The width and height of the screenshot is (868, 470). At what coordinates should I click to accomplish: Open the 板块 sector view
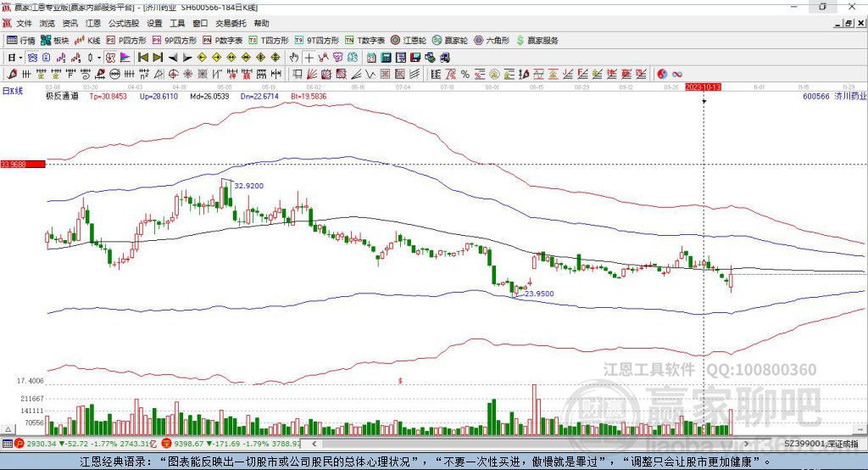(x=54, y=41)
